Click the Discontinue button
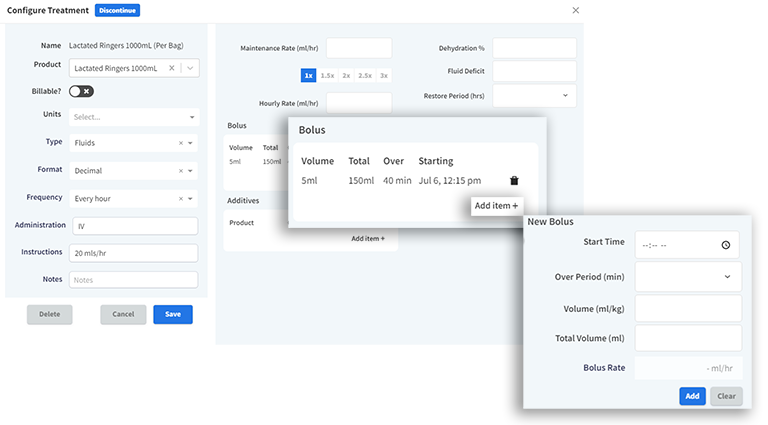The image size is (768, 425). pos(118,10)
